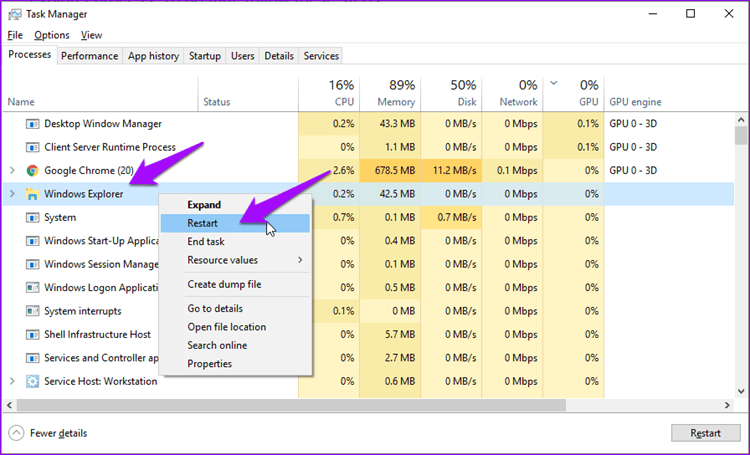
Task: Choose Search online in context menu
Action: point(235,345)
